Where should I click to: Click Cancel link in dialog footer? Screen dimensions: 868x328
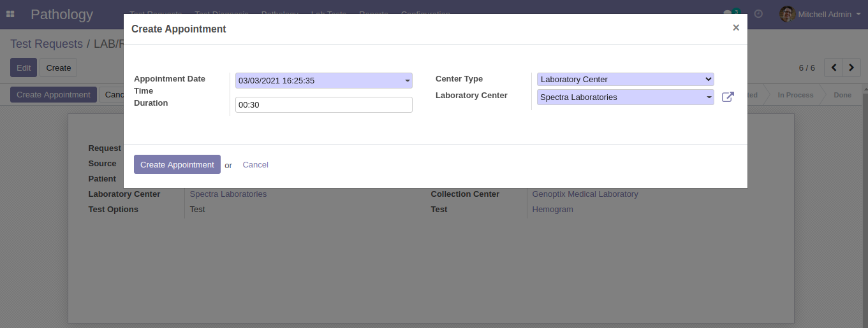255,165
